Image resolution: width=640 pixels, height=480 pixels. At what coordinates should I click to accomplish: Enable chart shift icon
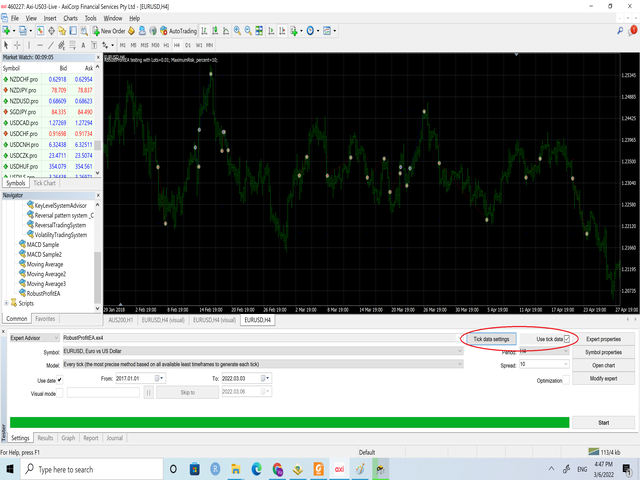282,31
